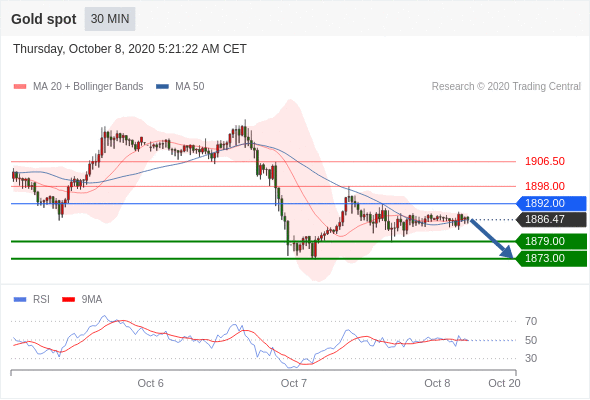Click the Research © 2020 Trading Central credit
The image size is (590, 400).
pos(506,87)
